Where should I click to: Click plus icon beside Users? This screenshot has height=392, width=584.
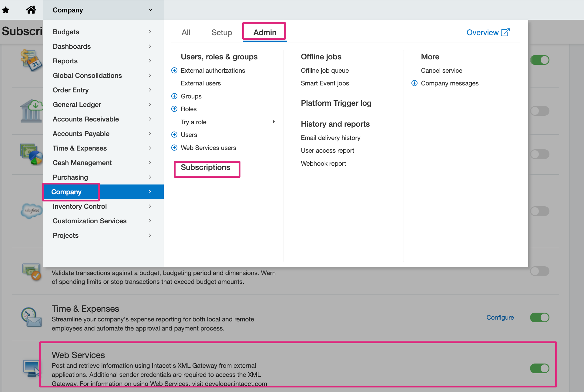(174, 135)
